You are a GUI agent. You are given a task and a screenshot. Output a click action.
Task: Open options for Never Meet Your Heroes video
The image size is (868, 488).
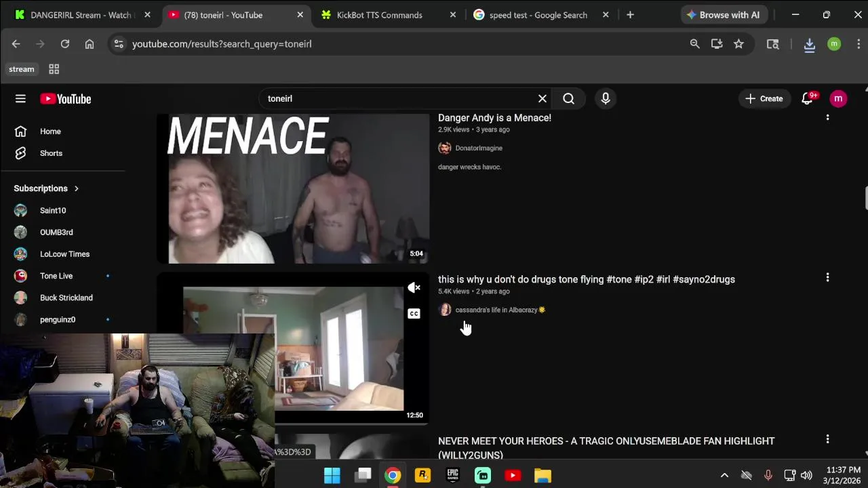click(827, 439)
